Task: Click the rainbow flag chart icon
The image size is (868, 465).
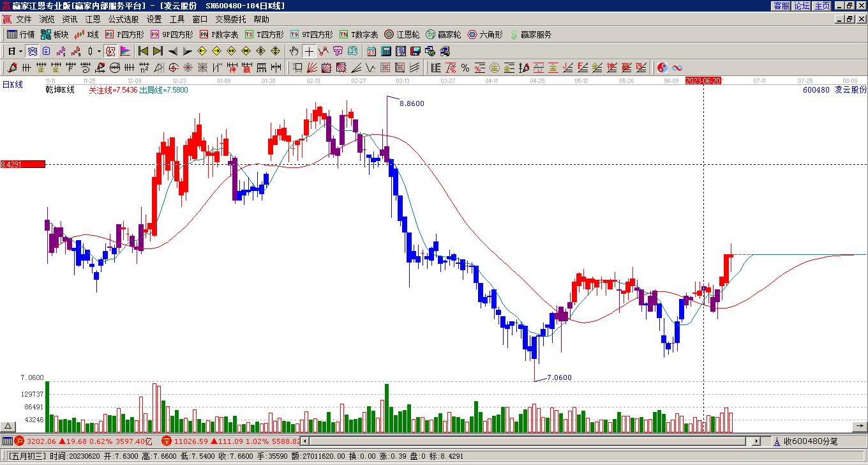Action: (126, 51)
